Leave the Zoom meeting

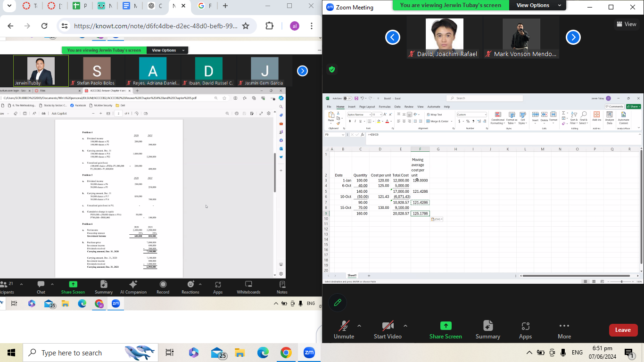click(623, 330)
